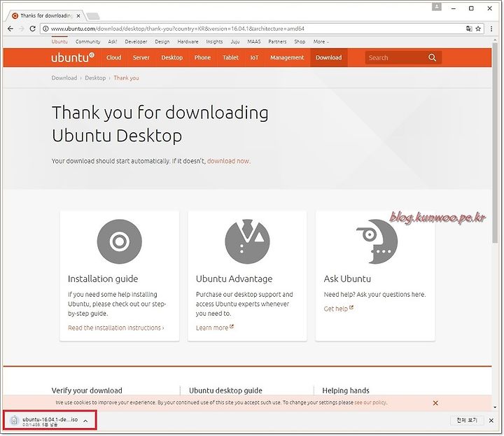Open the Chrome three-dot menu
Image resolution: width=504 pixels, height=436 pixels.
(491, 29)
